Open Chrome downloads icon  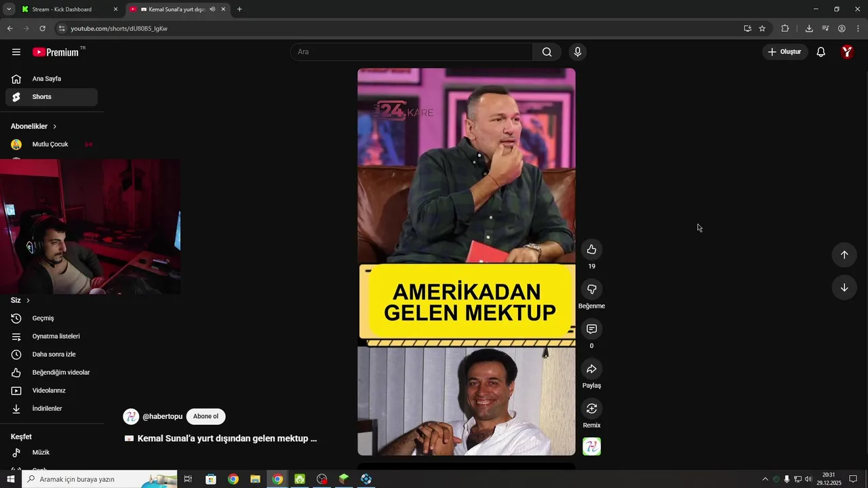pyautogui.click(x=809, y=28)
